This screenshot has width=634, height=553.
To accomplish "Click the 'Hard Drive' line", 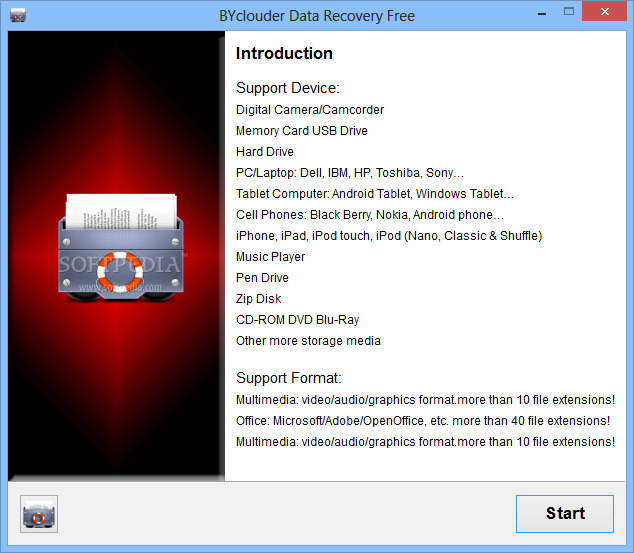I will [x=264, y=152].
